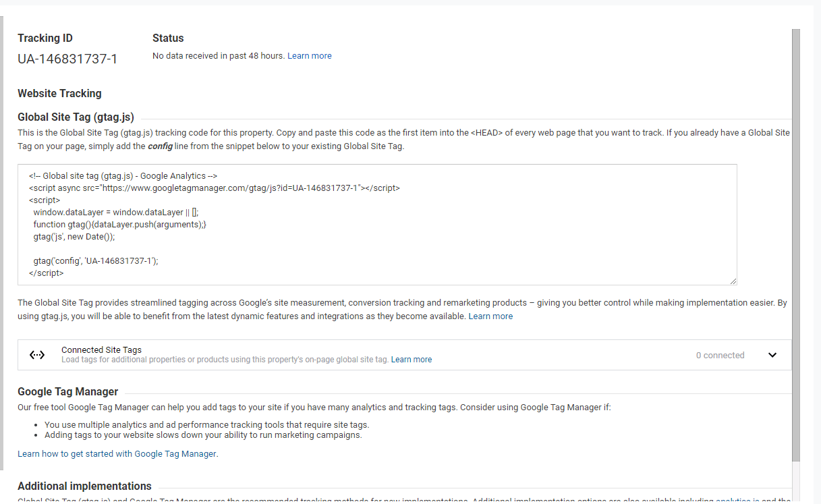
Task: Grab the code box resize handle
Action: point(733,281)
